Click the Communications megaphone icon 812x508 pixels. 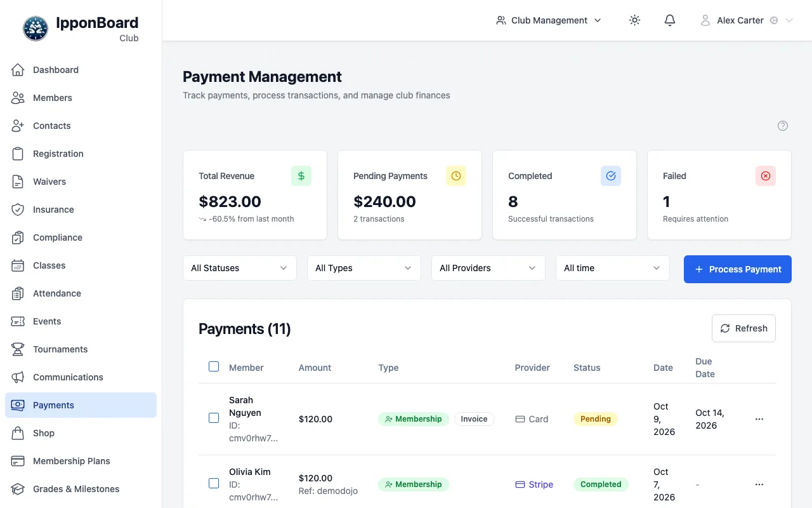pyautogui.click(x=18, y=377)
